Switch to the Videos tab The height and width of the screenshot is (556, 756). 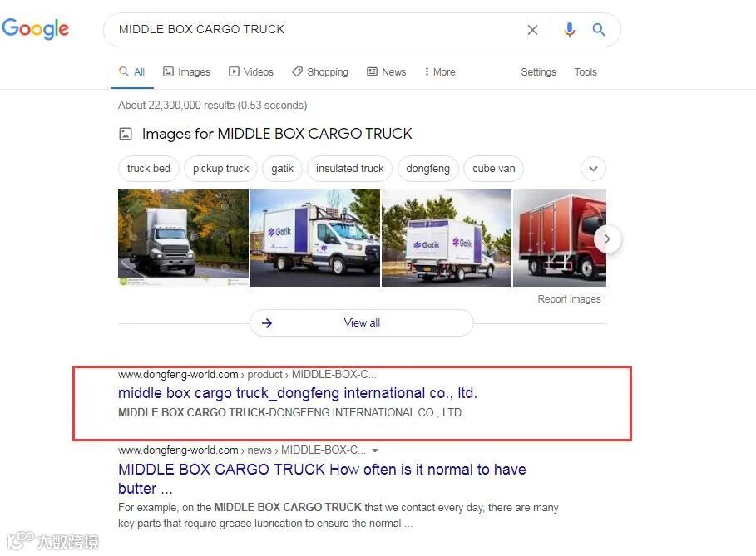point(250,71)
